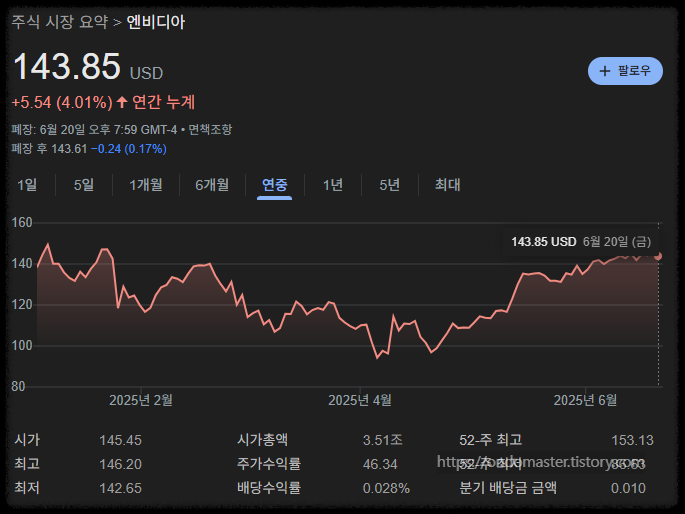Click the 분기 배당금 금액 label
This screenshot has width=685, height=514.
[x=508, y=488]
